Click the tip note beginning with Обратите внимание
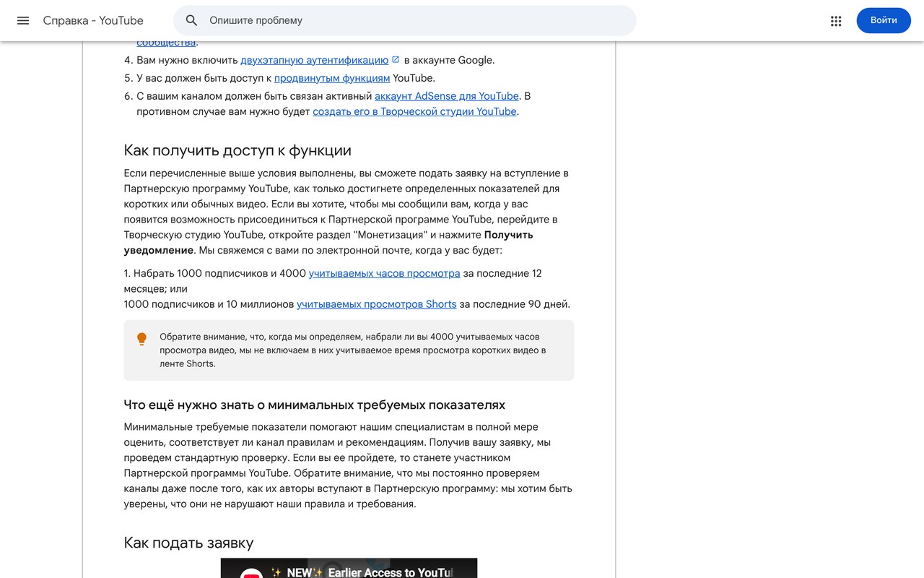The height and width of the screenshot is (578, 924). [349, 350]
